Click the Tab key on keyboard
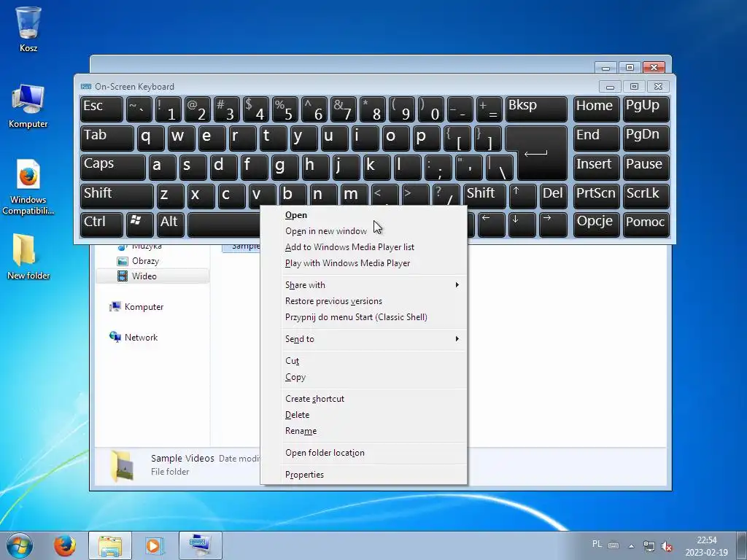The height and width of the screenshot is (560, 747). 107,138
